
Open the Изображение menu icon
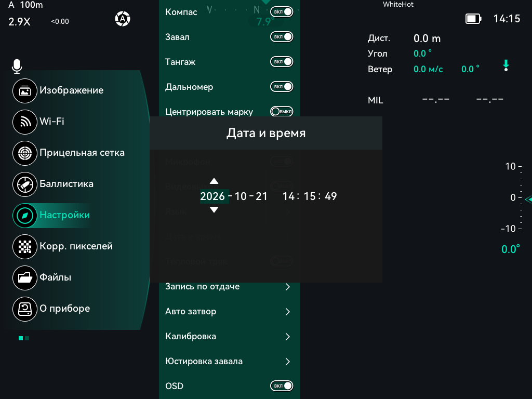coord(25,90)
